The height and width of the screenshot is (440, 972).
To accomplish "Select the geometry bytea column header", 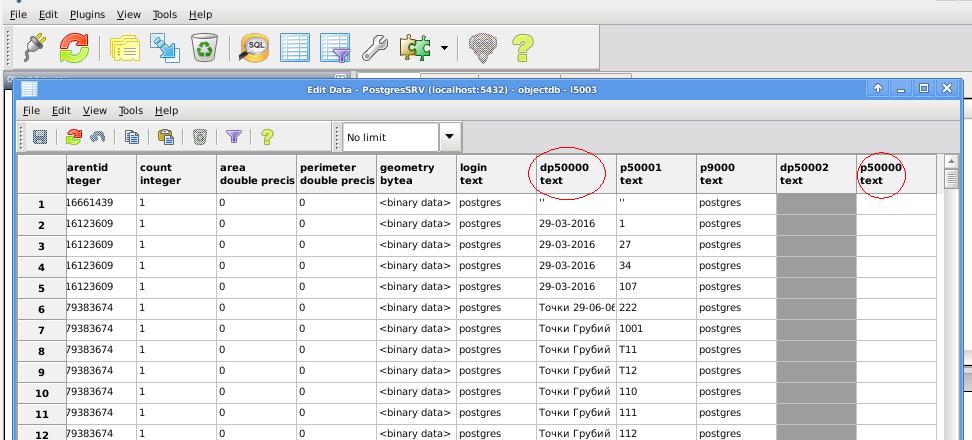I will [x=415, y=174].
